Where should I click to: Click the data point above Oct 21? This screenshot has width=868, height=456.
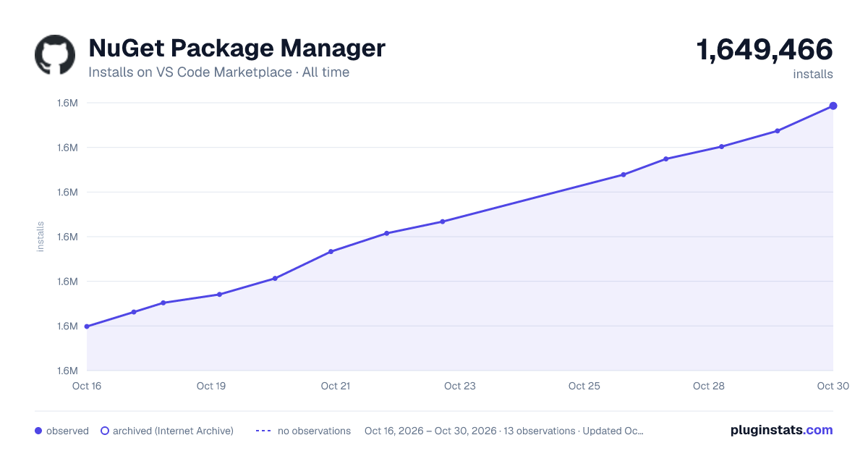pyautogui.click(x=331, y=252)
